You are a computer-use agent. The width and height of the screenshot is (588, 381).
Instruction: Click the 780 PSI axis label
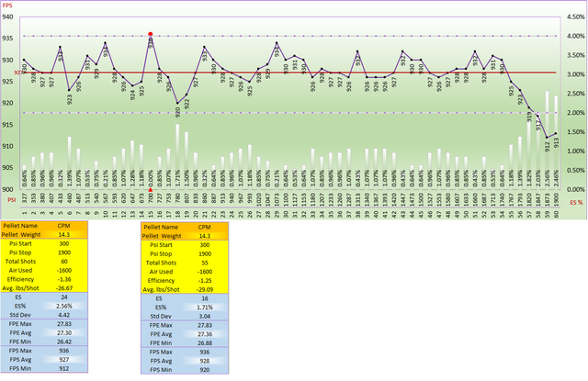click(x=177, y=198)
